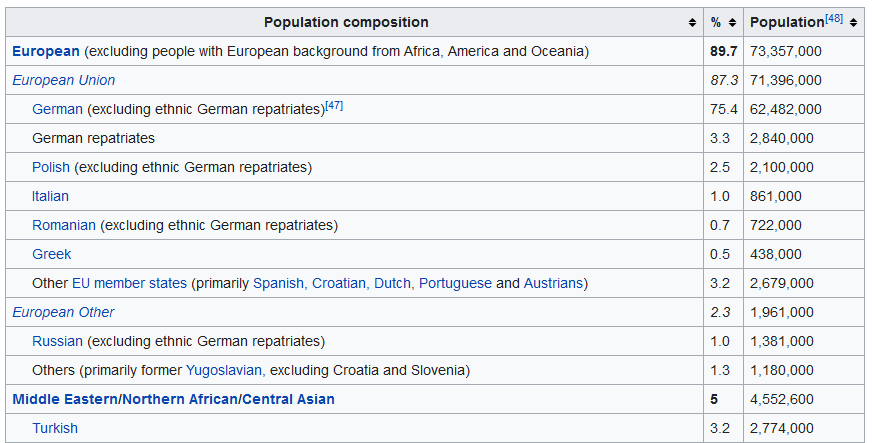Open the European link

coord(46,51)
